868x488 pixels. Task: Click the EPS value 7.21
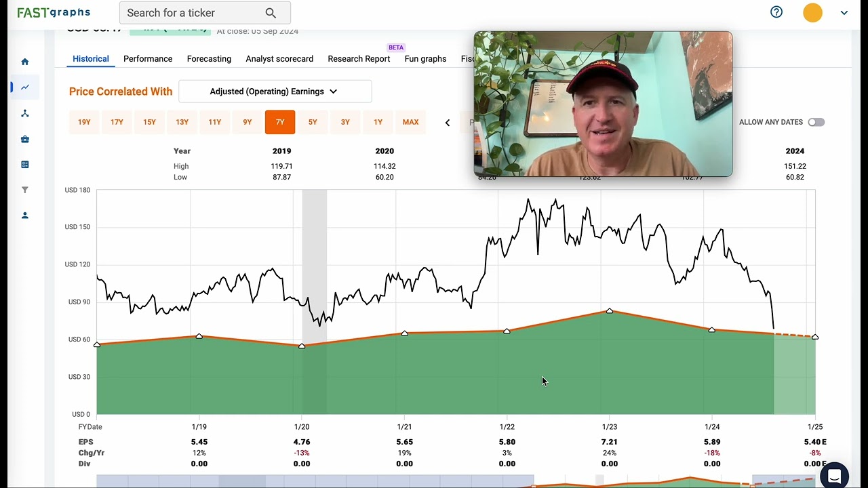tap(610, 442)
